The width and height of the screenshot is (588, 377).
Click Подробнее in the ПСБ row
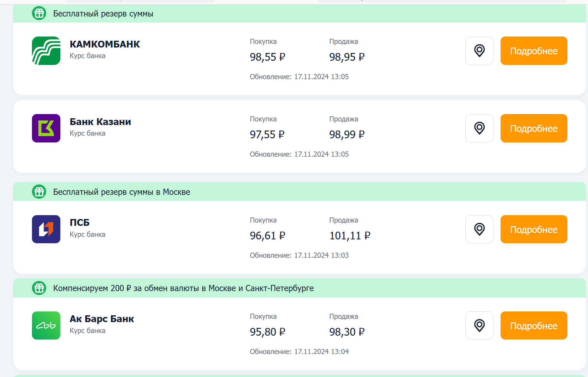[533, 229]
